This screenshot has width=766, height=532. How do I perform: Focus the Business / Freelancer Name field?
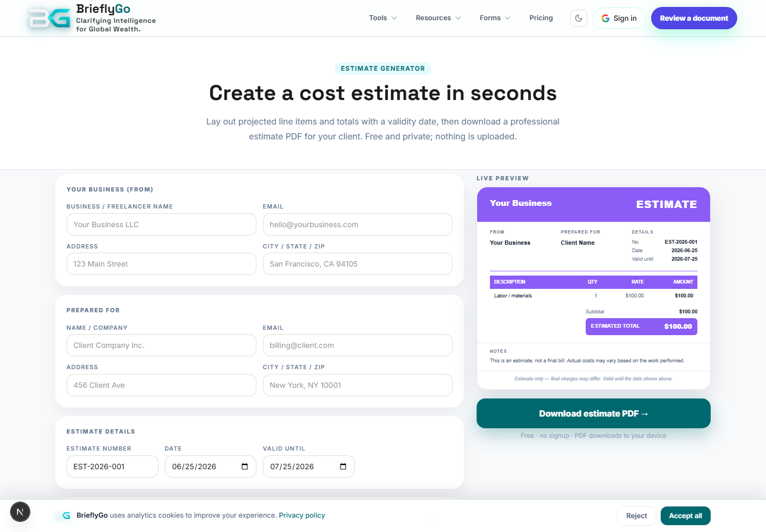click(x=161, y=225)
